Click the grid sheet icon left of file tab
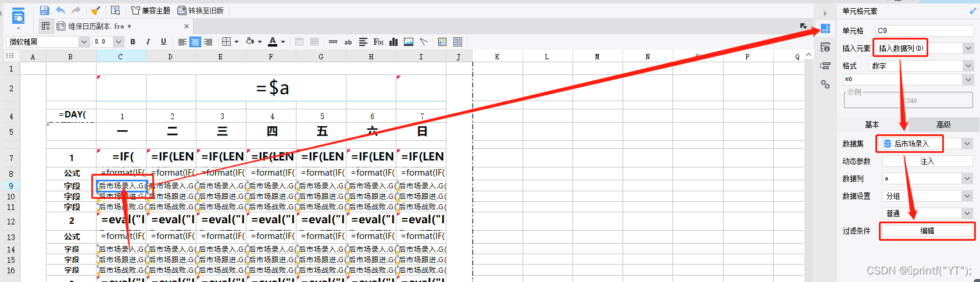This screenshot has height=282, width=980. 45,26
